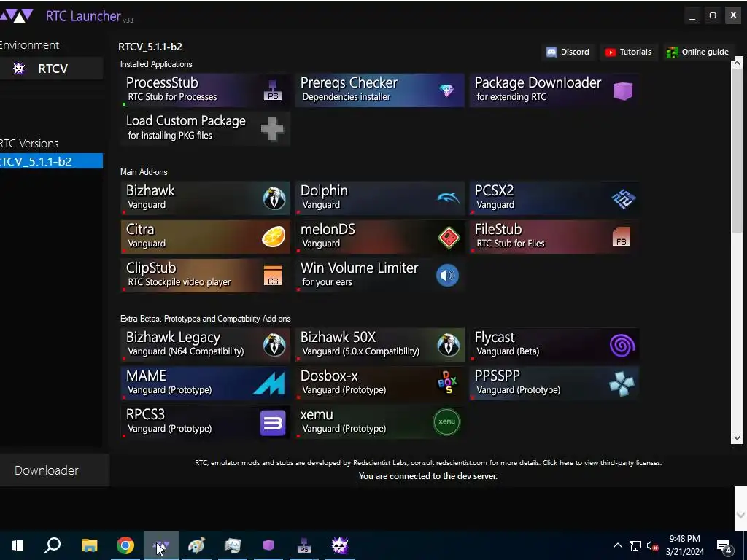Open the Tutorials YouTube button
The width and height of the screenshot is (747, 560).
pos(628,52)
